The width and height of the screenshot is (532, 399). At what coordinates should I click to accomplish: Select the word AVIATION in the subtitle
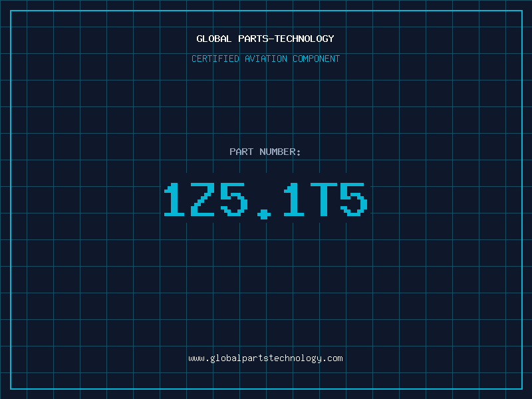(x=266, y=59)
